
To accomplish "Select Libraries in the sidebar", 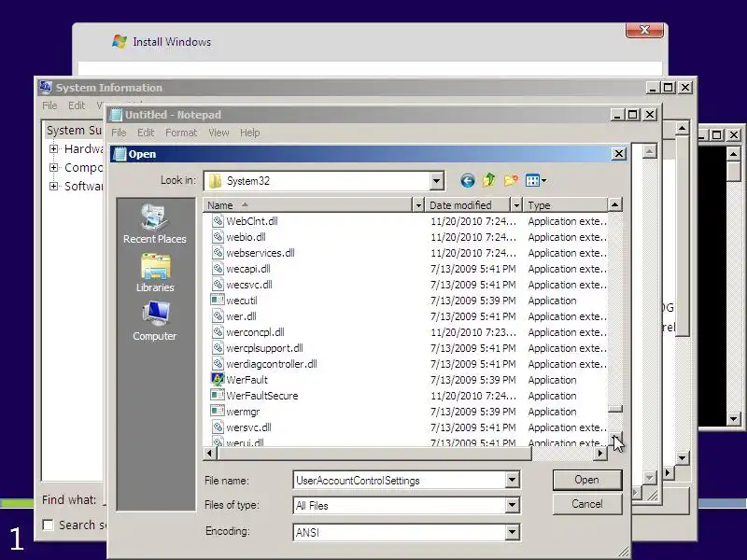I will tap(155, 273).
